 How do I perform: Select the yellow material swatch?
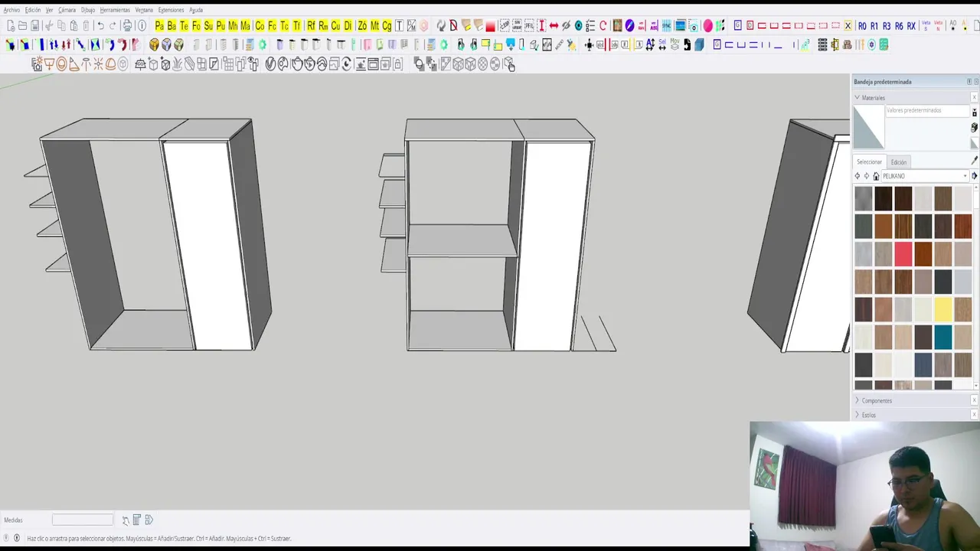tap(943, 309)
